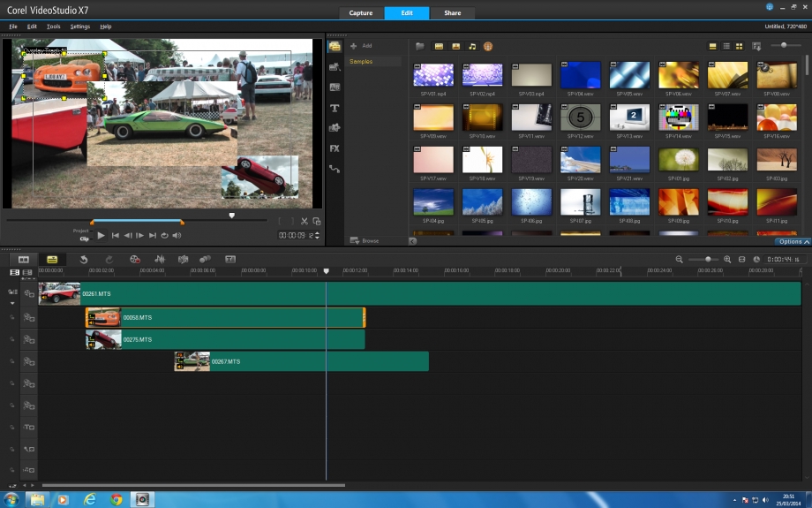Image resolution: width=812 pixels, height=508 pixels.
Task: Switch to the Share tab
Action: coord(452,13)
